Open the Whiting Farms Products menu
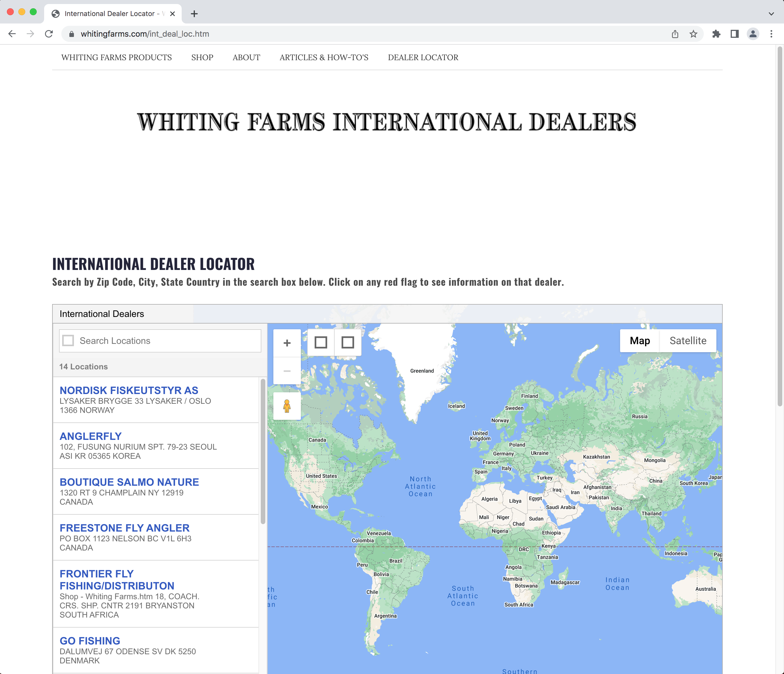This screenshot has width=784, height=674. tap(117, 58)
